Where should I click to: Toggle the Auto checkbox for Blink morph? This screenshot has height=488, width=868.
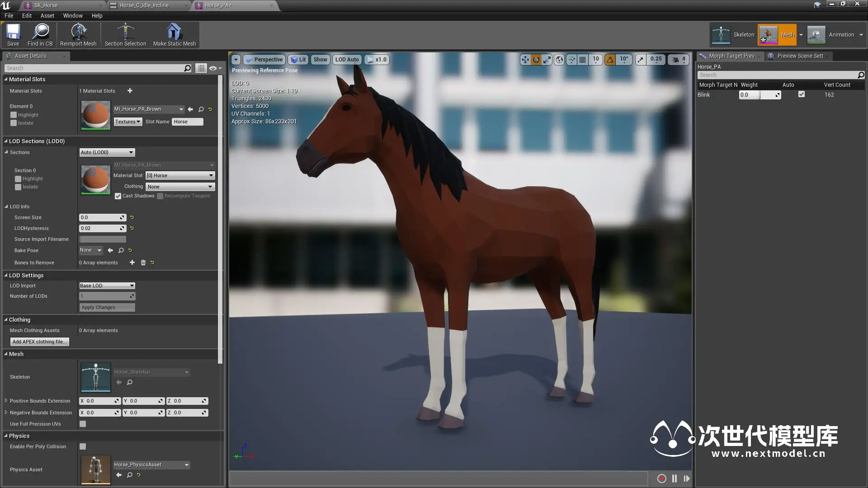click(x=802, y=94)
